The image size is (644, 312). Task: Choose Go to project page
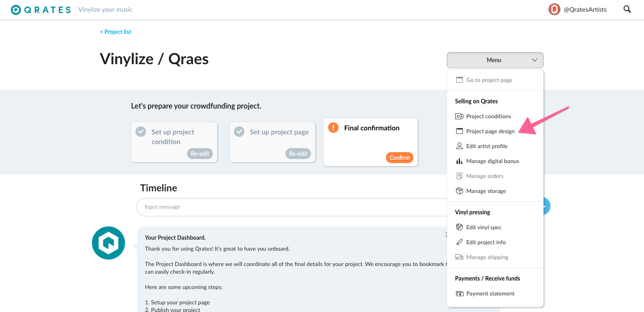click(489, 80)
